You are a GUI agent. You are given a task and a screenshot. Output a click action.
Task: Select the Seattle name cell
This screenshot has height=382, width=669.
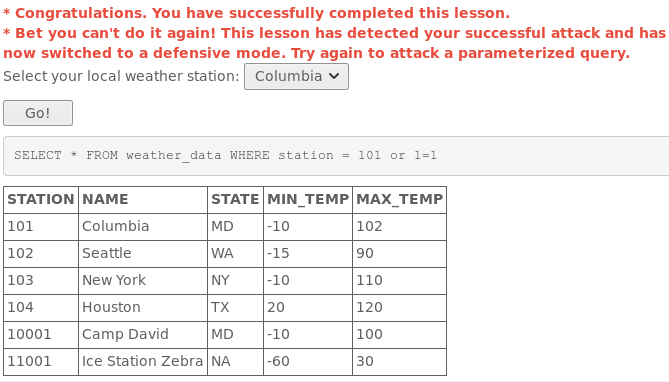pyautogui.click(x=143, y=254)
